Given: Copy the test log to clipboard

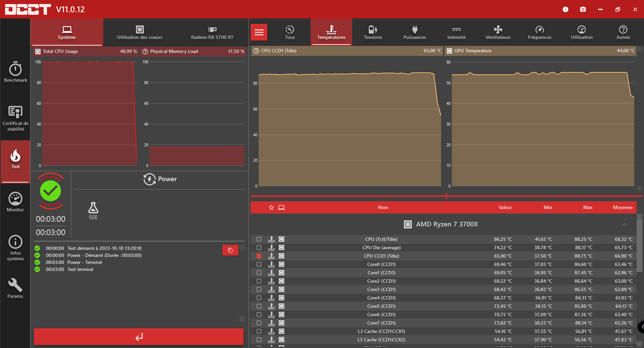Looking at the screenshot, I should pos(230,250).
